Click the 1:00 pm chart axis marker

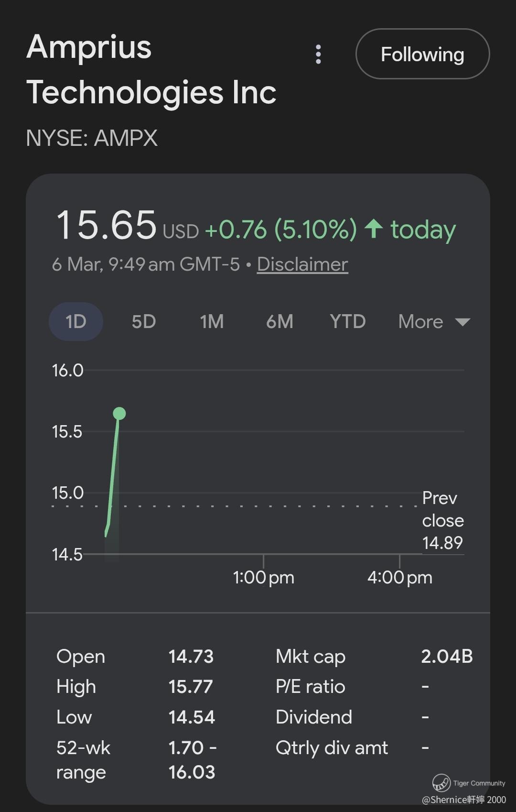point(264,577)
